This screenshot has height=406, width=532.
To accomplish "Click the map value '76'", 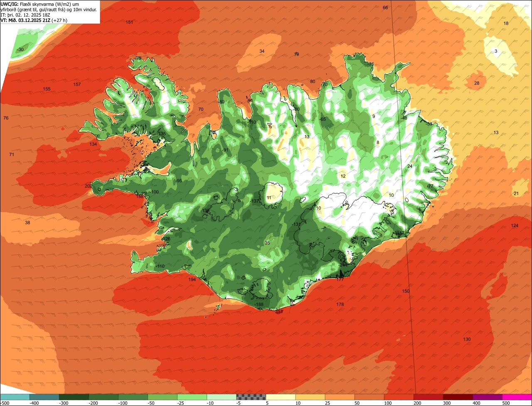I will tap(6, 118).
